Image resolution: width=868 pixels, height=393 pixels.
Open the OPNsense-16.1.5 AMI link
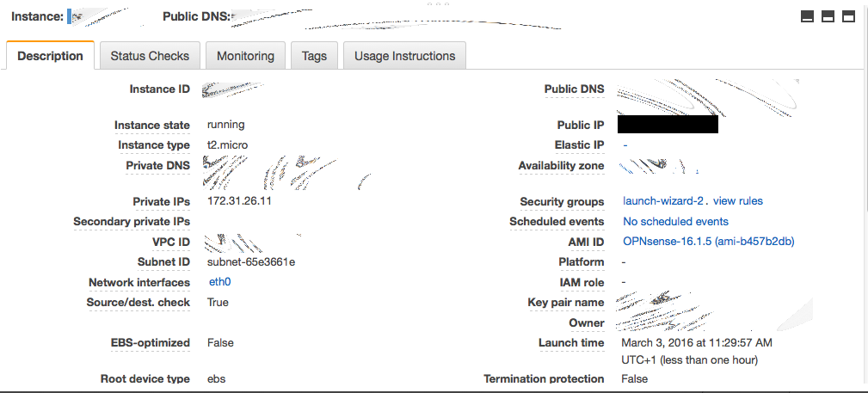[708, 242]
